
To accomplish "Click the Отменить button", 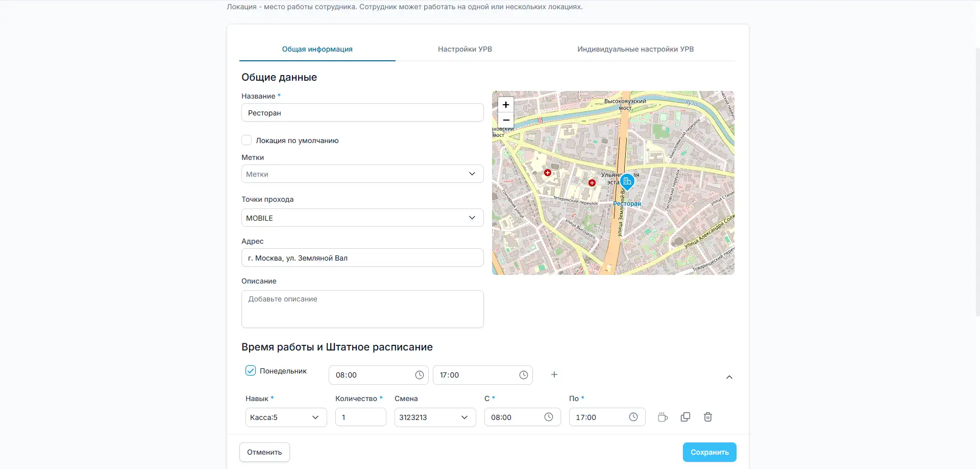I will coord(264,452).
